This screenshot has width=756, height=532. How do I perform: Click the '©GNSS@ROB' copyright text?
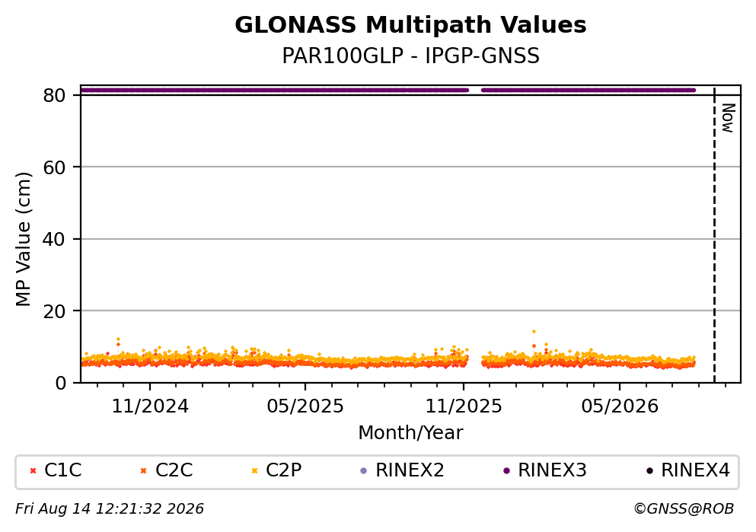point(684,509)
